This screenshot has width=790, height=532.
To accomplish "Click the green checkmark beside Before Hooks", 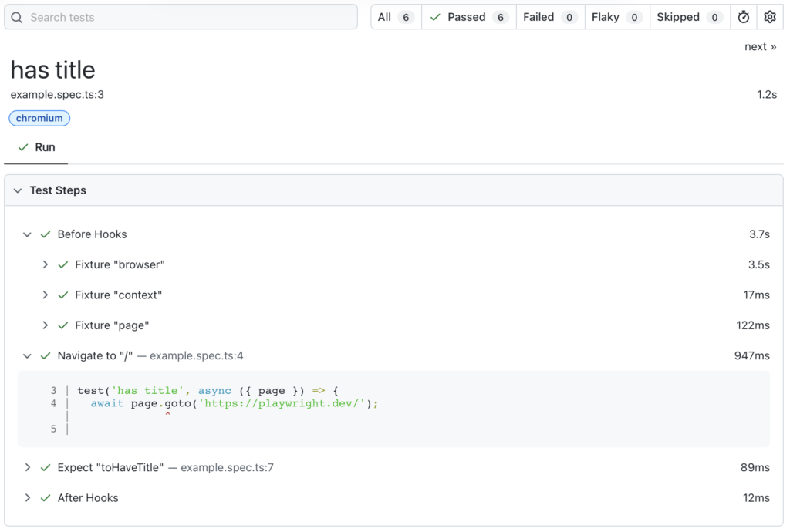I will pos(46,234).
